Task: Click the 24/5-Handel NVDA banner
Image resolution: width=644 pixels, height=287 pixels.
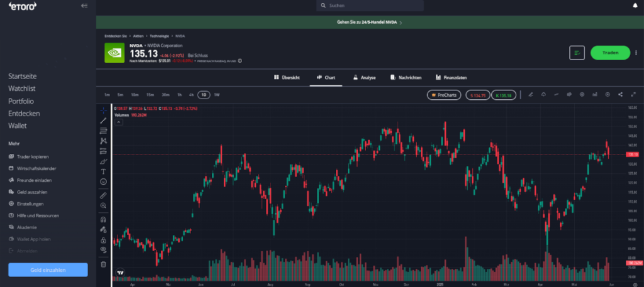Action: pyautogui.click(x=370, y=22)
